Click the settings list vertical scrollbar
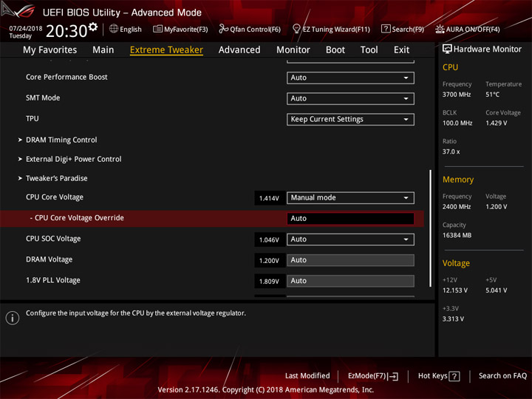 click(430, 228)
